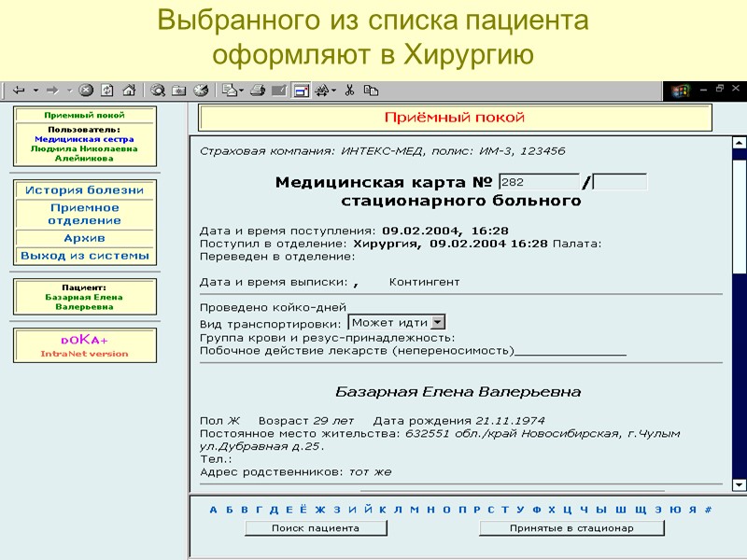Copy with the two-pages icon
Screen dimensions: 747x560
371,90
